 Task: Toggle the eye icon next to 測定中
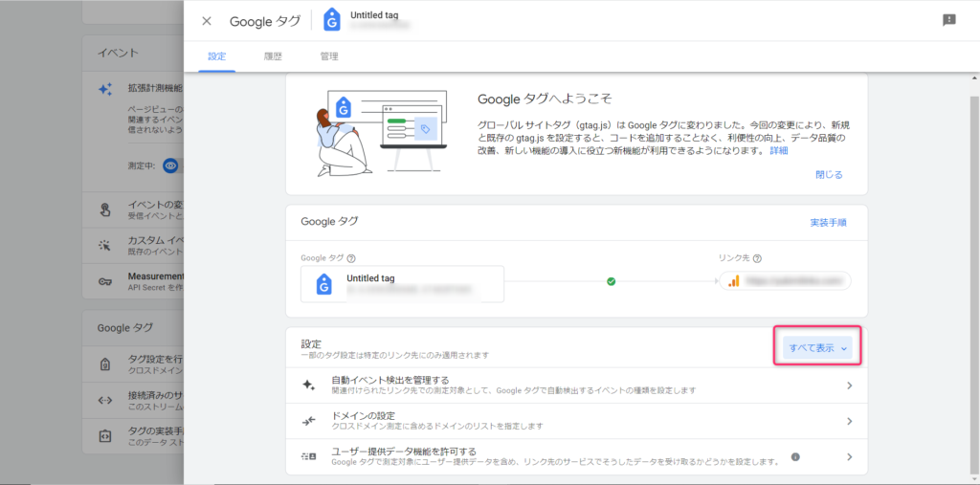(170, 165)
